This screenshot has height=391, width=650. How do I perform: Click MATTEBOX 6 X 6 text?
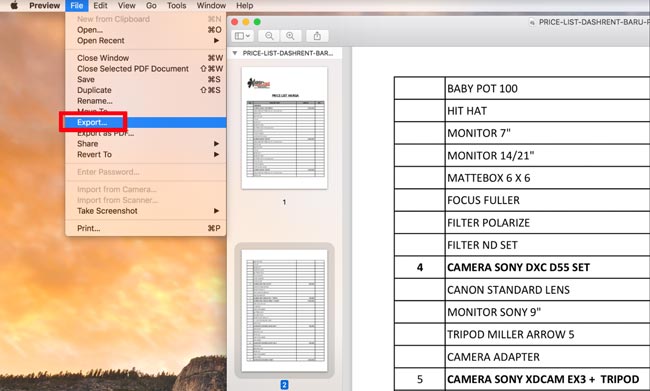click(489, 178)
